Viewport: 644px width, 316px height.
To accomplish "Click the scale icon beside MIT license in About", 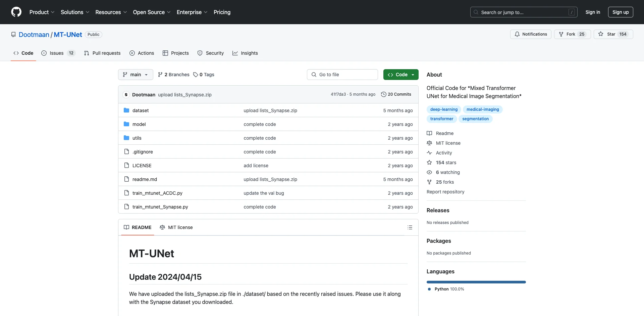I will coord(429,143).
